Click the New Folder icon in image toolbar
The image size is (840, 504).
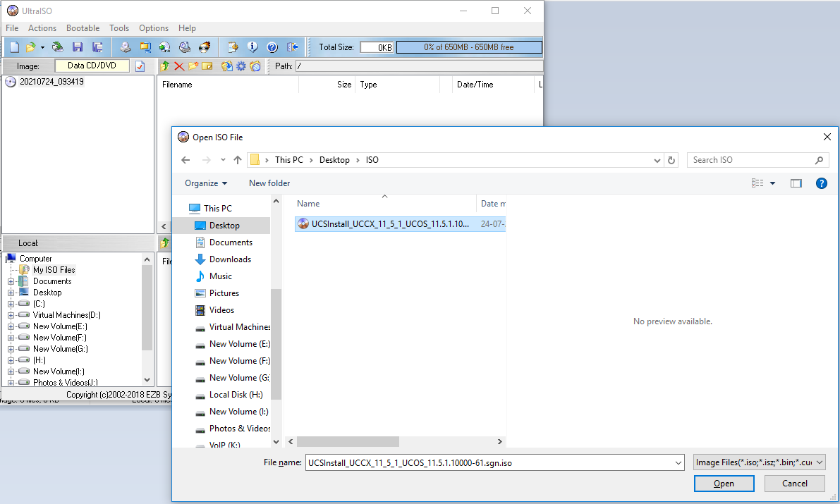(193, 66)
